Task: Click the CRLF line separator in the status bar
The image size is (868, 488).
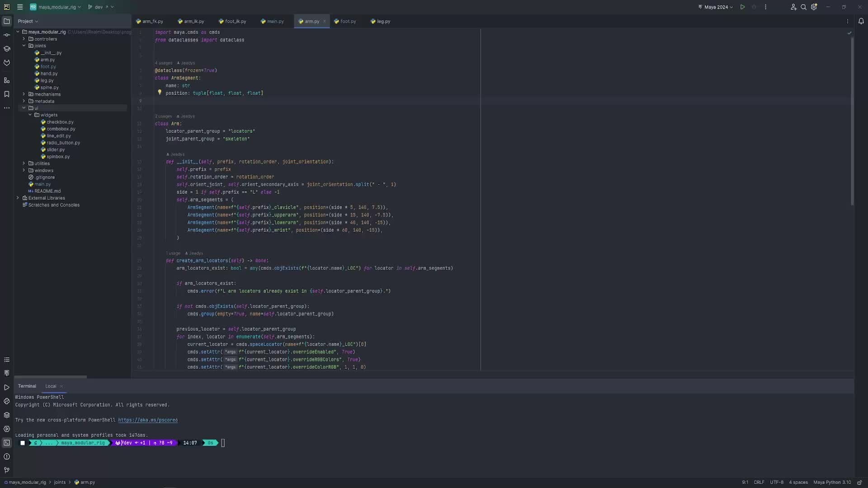Action: (x=759, y=482)
